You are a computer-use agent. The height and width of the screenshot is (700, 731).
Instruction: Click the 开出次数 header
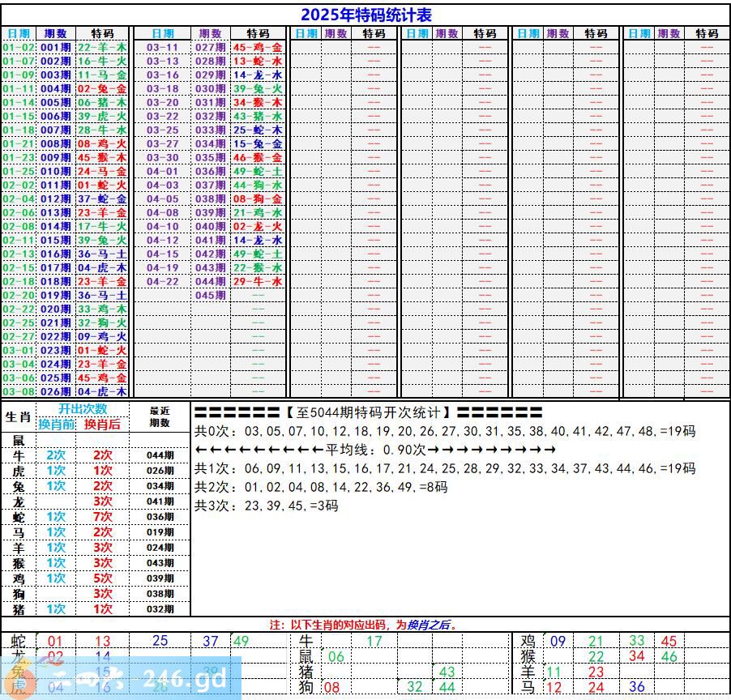(x=83, y=409)
